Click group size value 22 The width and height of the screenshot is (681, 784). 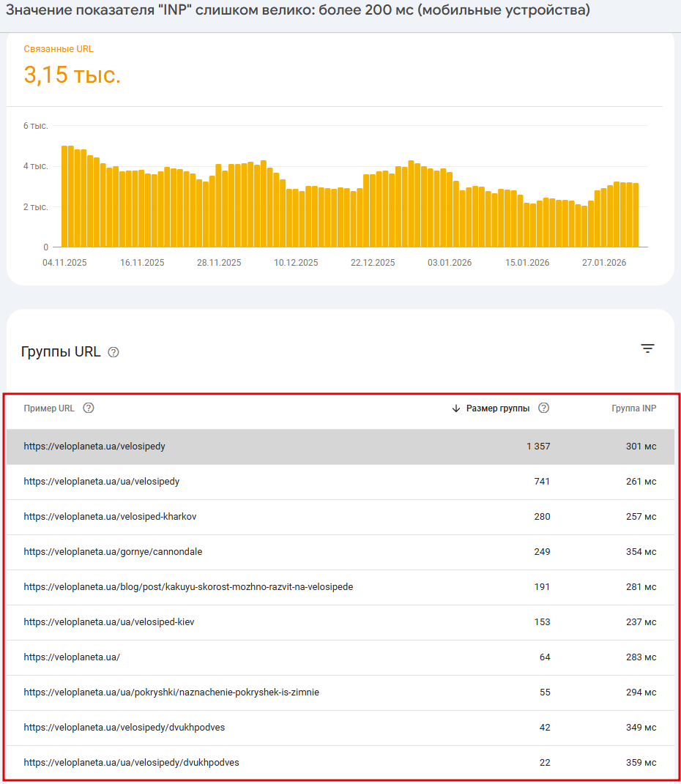pos(545,763)
